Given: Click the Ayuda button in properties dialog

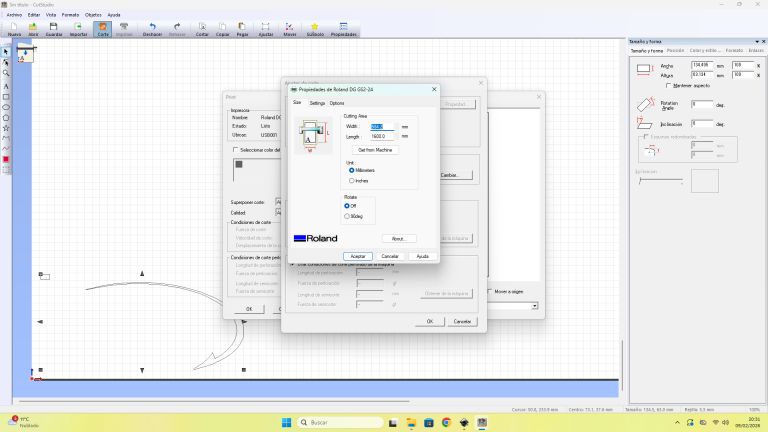Looking at the screenshot, I should point(422,256).
